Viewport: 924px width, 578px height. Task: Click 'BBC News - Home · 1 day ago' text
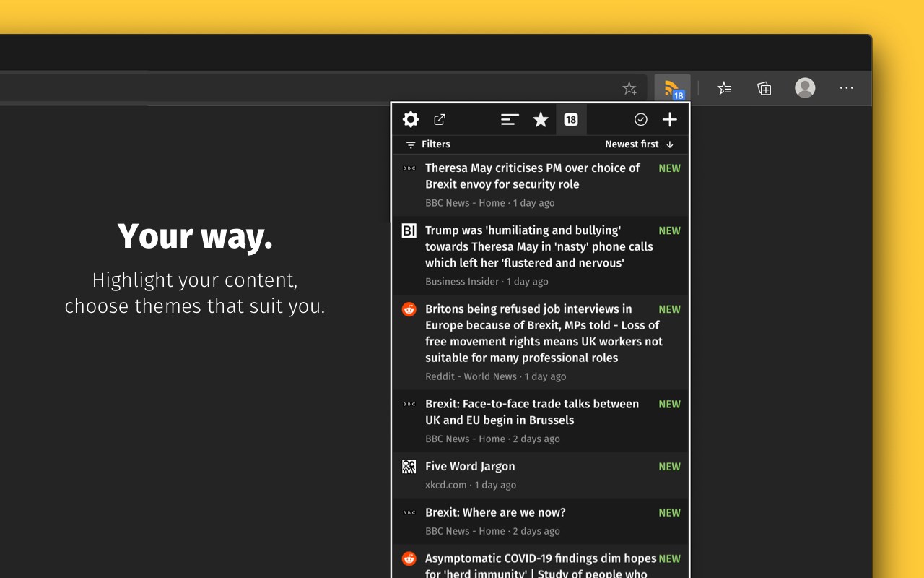point(490,203)
